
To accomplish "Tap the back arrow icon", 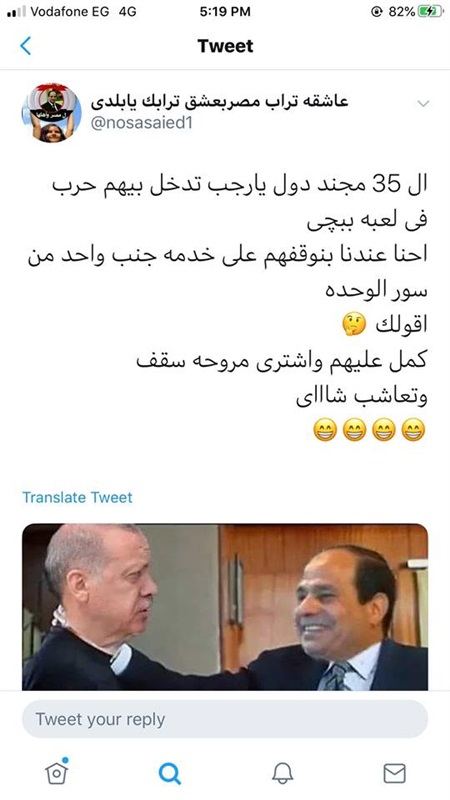I will click(26, 46).
